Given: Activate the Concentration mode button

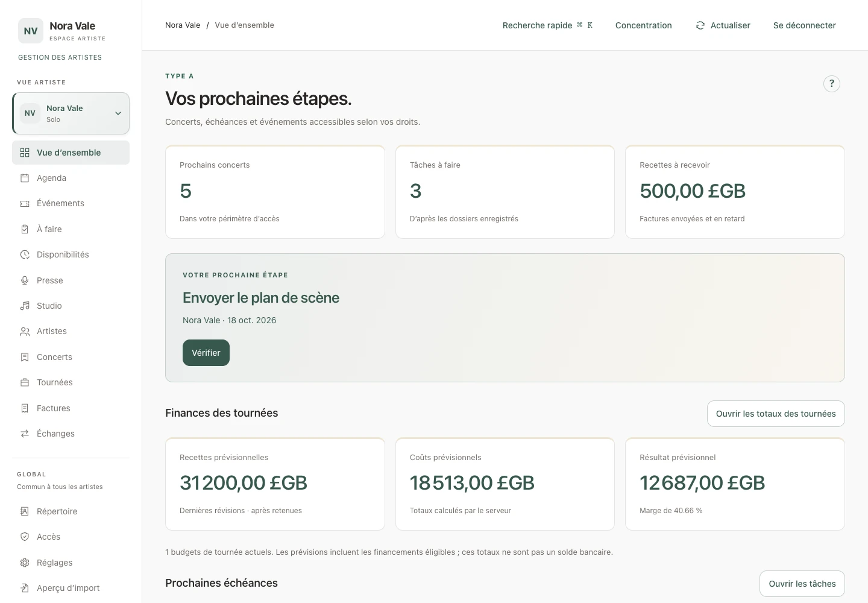Looking at the screenshot, I should pos(644,25).
